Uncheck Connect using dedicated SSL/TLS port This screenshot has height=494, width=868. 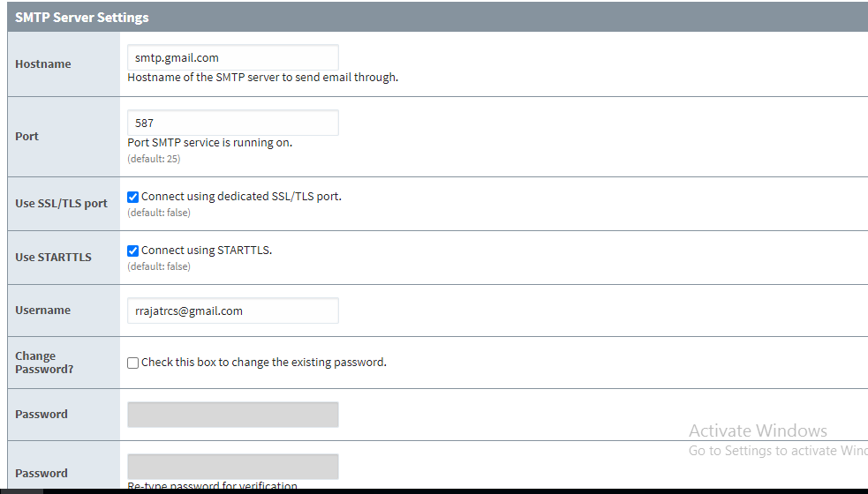(132, 197)
